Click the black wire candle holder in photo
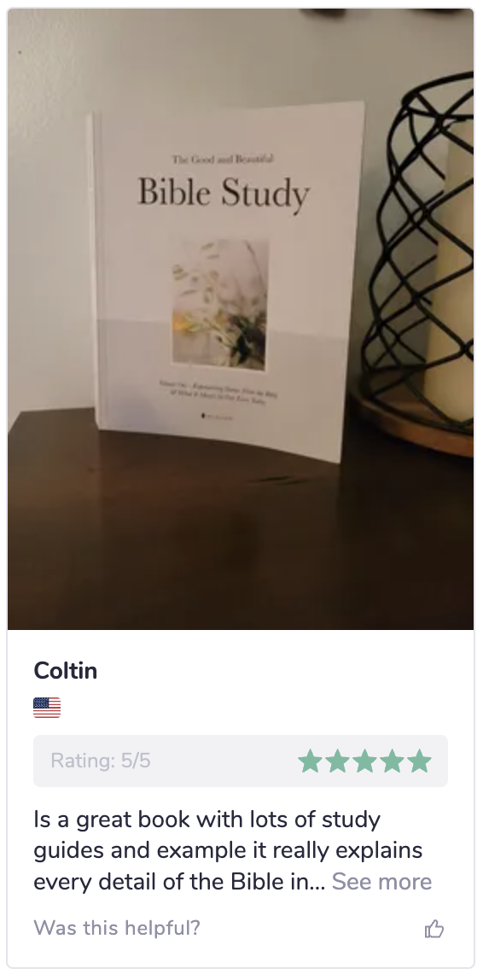 pyautogui.click(x=419, y=250)
